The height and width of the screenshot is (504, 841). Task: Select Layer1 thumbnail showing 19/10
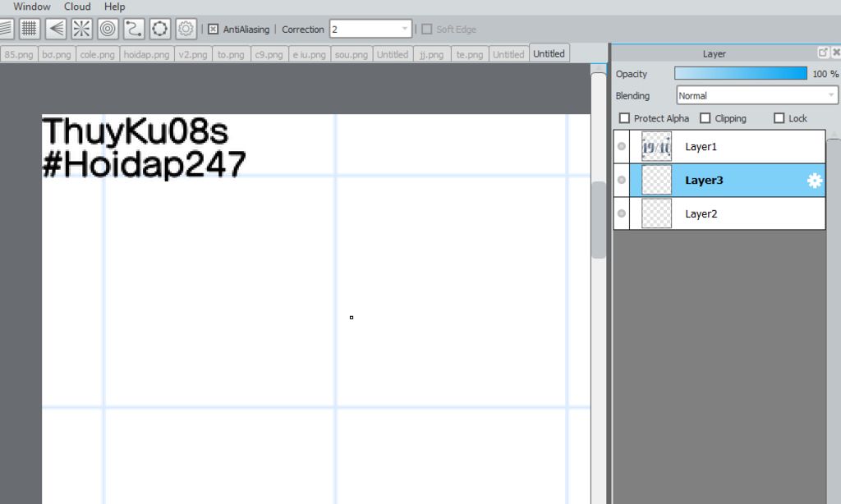click(656, 146)
